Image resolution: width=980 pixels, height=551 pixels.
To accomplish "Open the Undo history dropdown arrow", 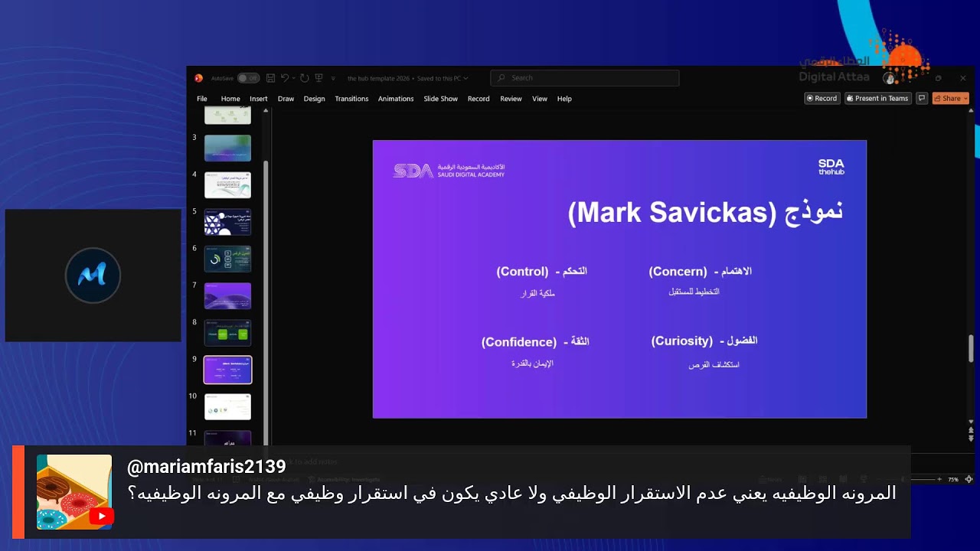I will tap(293, 78).
